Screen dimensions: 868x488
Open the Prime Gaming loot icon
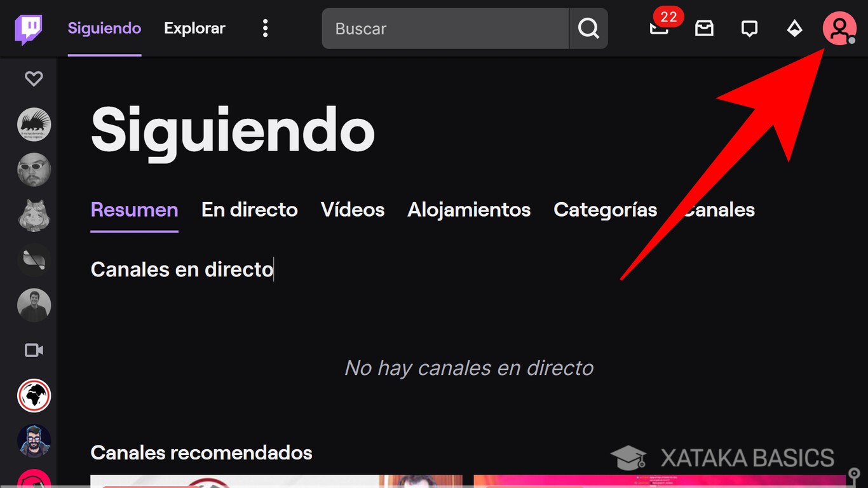click(795, 28)
